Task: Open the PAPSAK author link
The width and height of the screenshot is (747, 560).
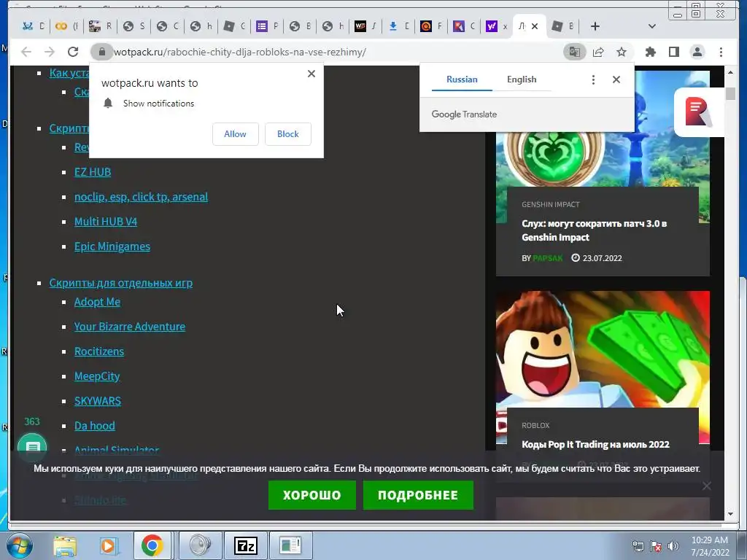Action: point(547,258)
